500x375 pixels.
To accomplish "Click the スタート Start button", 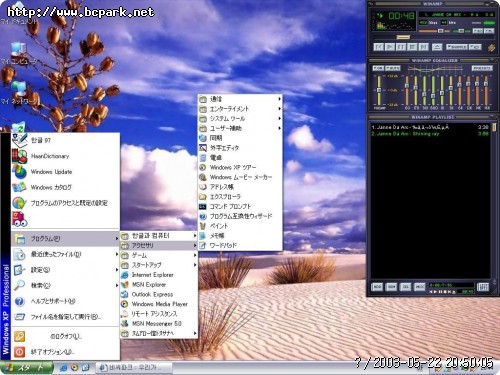I will [x=27, y=367].
